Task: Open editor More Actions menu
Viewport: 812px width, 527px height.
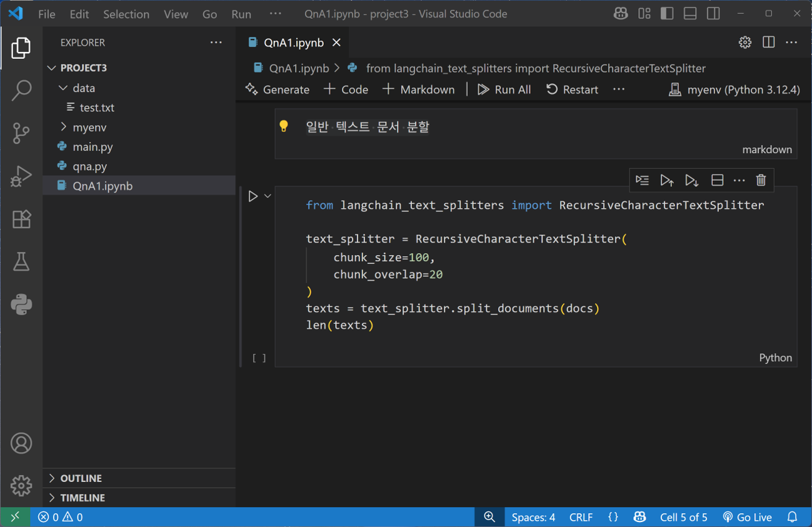Action: 792,43
